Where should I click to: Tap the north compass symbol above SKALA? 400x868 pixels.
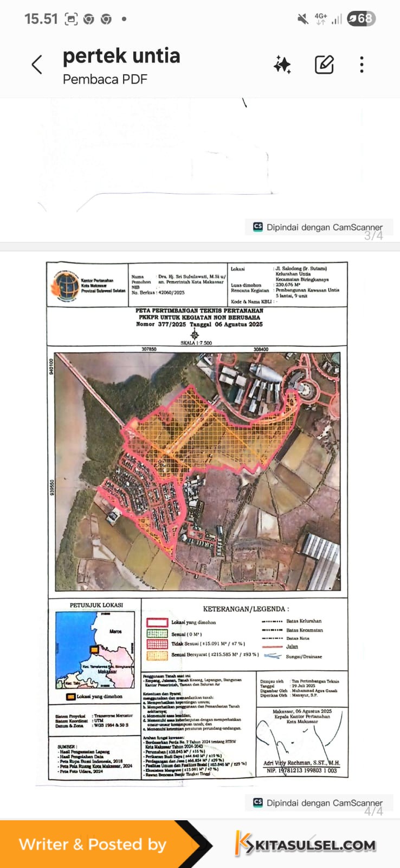click(195, 334)
